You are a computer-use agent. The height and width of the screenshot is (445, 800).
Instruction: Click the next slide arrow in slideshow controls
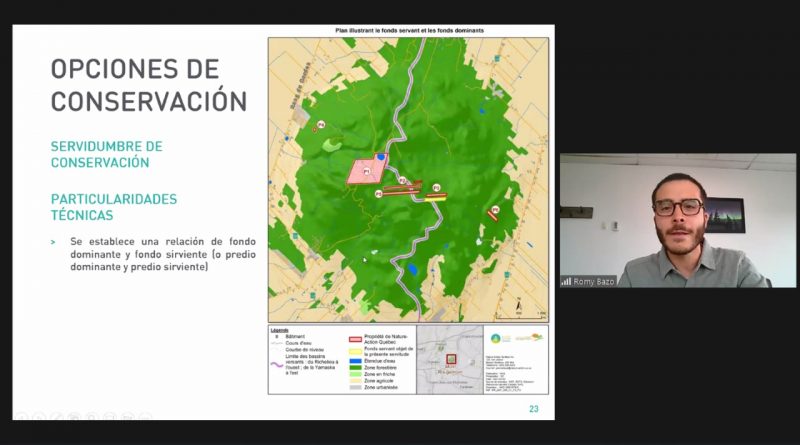pyautogui.click(x=37, y=416)
